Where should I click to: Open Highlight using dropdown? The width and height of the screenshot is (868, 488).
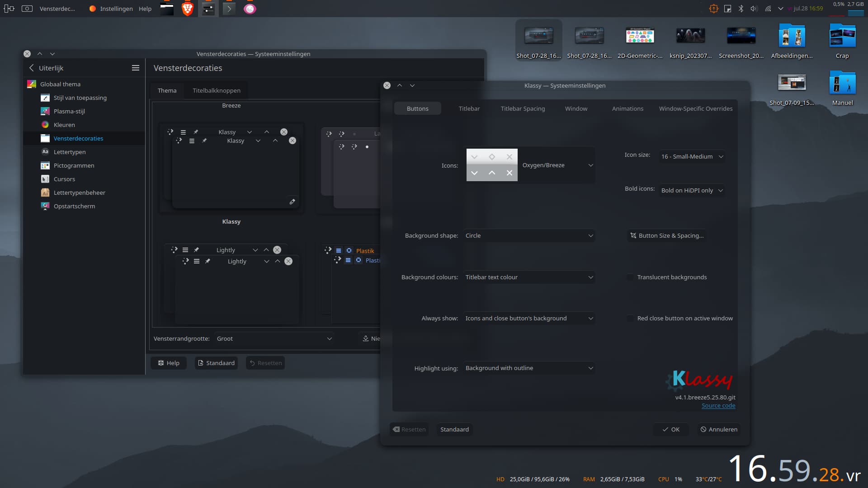click(529, 368)
